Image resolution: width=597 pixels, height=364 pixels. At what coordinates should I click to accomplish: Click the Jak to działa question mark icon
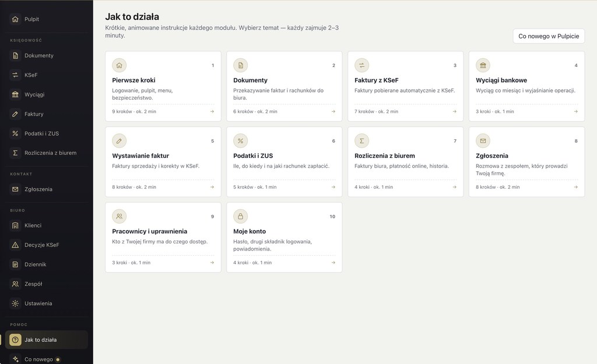(15, 340)
